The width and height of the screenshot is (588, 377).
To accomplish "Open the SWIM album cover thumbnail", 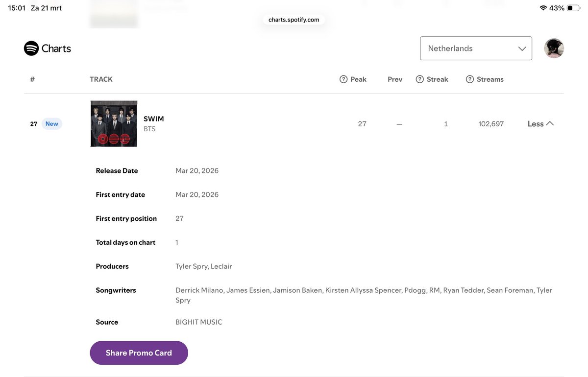I will click(x=114, y=124).
